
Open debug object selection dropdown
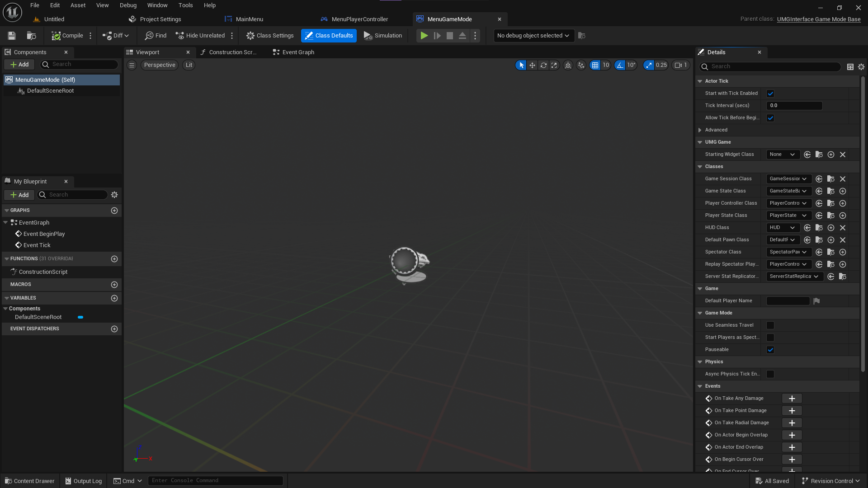(533, 36)
